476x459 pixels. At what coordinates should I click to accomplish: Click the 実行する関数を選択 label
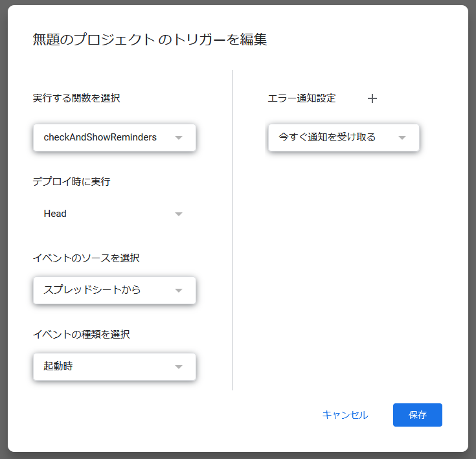coord(76,98)
